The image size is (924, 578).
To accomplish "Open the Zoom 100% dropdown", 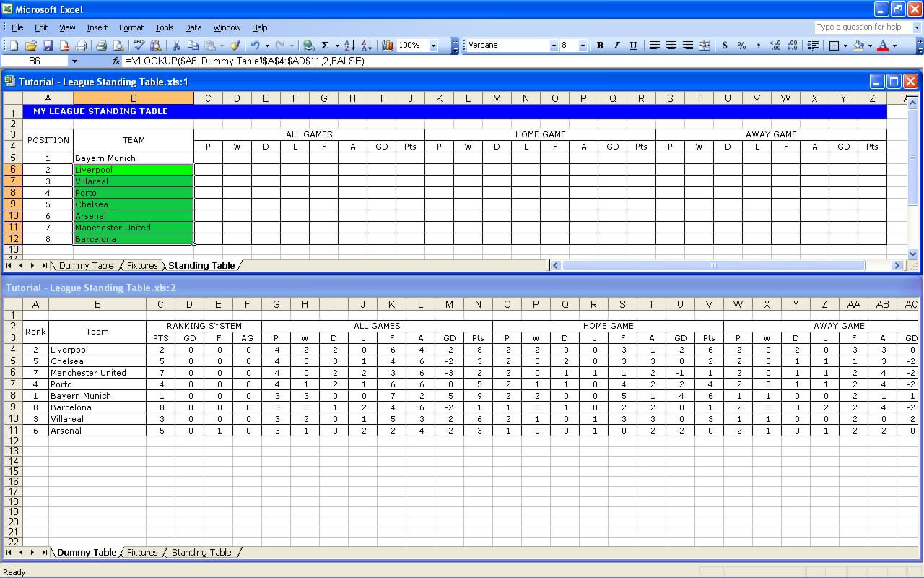I will (x=433, y=46).
